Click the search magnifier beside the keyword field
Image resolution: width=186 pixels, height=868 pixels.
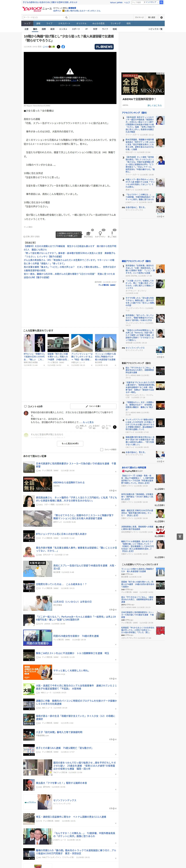(x=66, y=18)
